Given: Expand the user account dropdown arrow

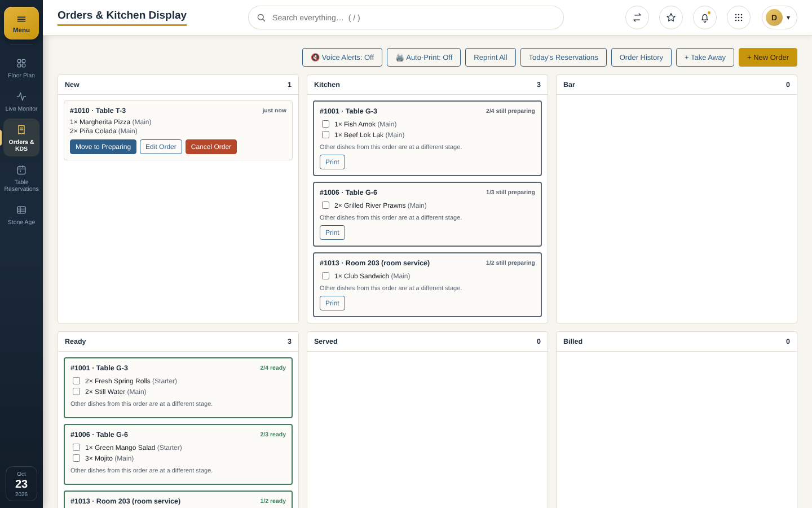Looking at the screenshot, I should tap(788, 17).
